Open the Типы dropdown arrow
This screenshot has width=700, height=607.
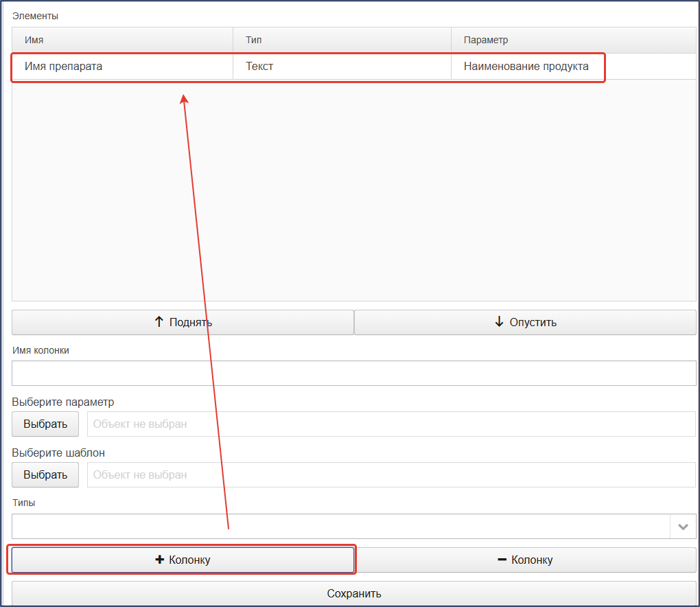tap(683, 527)
